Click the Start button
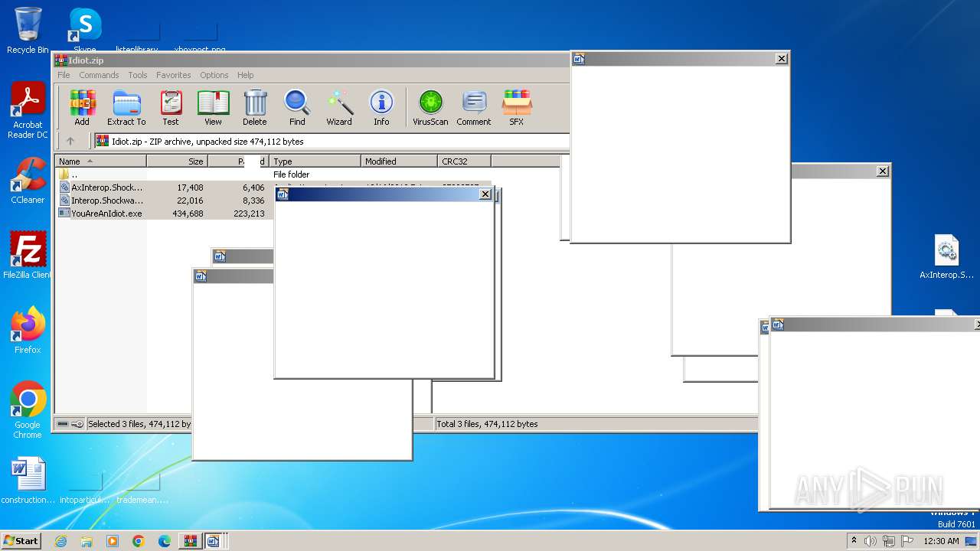The height and width of the screenshot is (551, 980). pos(21,540)
